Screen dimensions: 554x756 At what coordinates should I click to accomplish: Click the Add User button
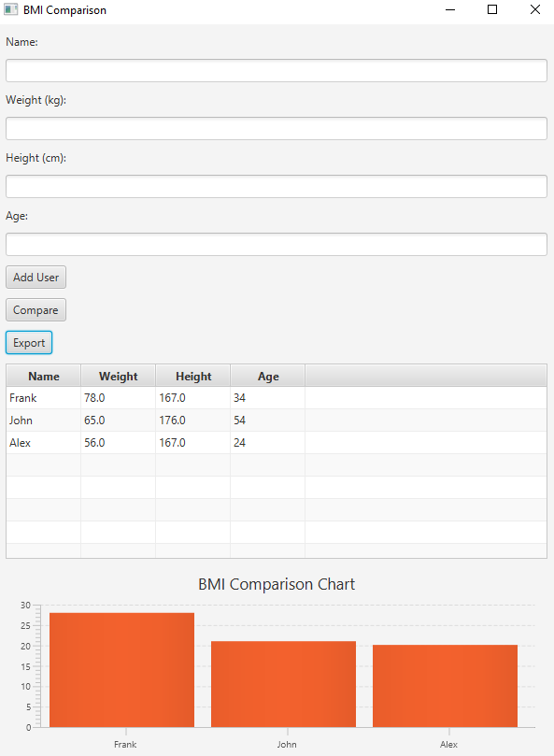[x=36, y=277]
